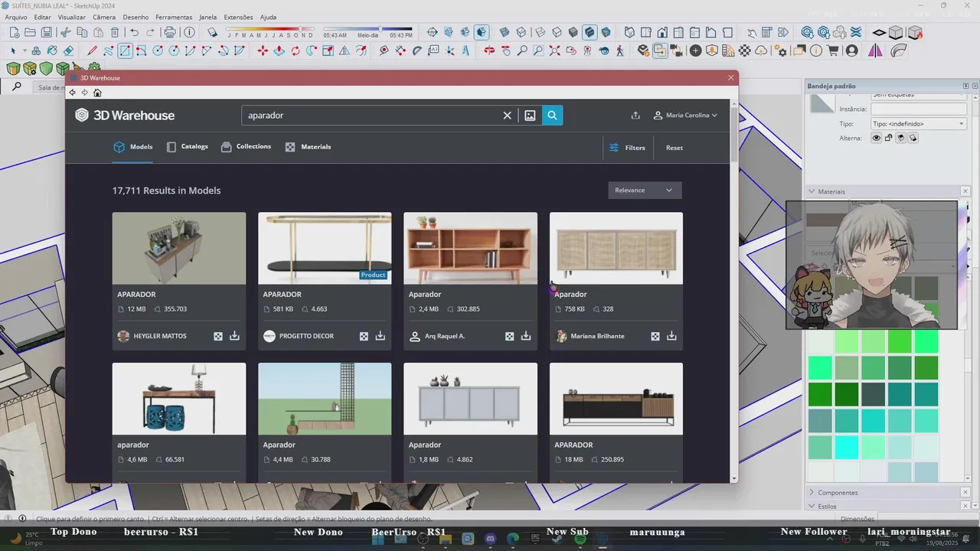Open the Arquivo menu
980x551 pixels.
pyautogui.click(x=15, y=17)
